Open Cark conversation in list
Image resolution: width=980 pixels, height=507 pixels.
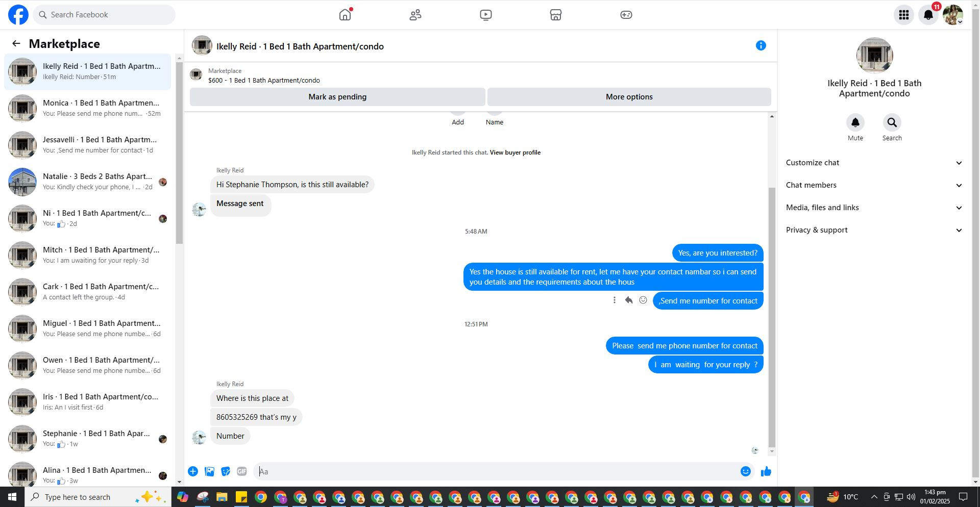[x=88, y=292]
